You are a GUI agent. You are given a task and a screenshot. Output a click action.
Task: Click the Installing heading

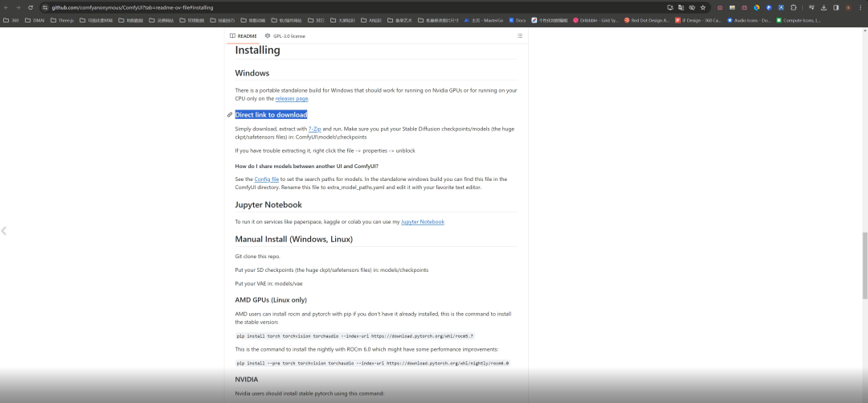click(257, 50)
